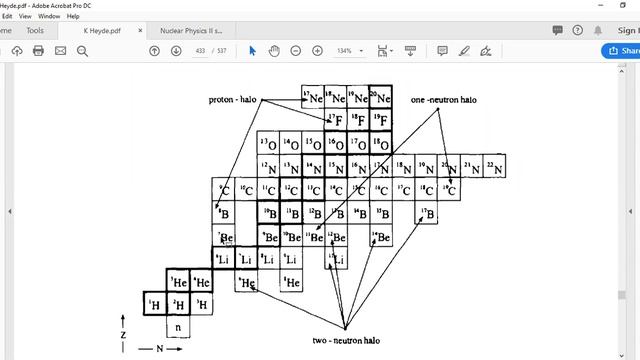Zoom in with plus button

(x=318, y=51)
